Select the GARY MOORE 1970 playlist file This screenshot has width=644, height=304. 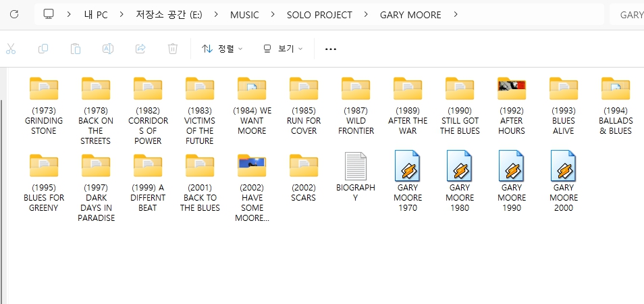point(408,181)
